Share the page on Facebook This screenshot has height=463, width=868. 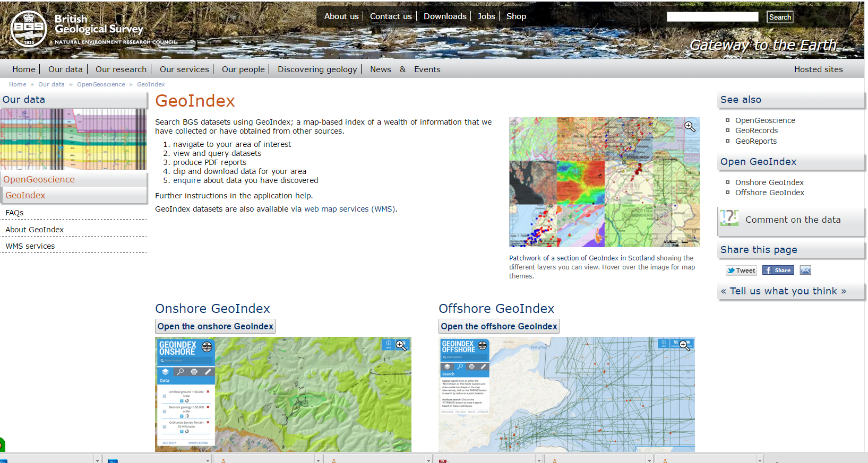coord(778,270)
